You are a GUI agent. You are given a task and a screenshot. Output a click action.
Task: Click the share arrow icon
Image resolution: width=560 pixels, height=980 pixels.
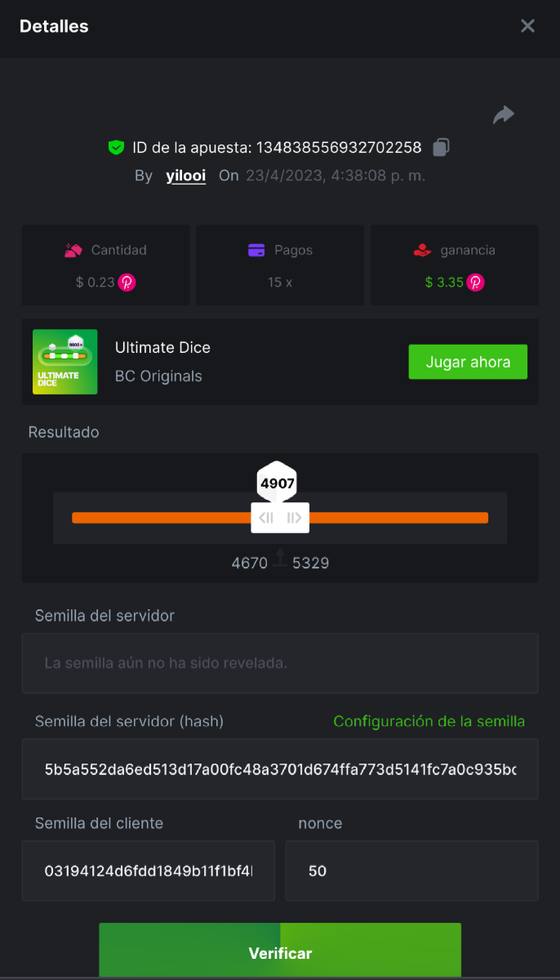coord(504,115)
